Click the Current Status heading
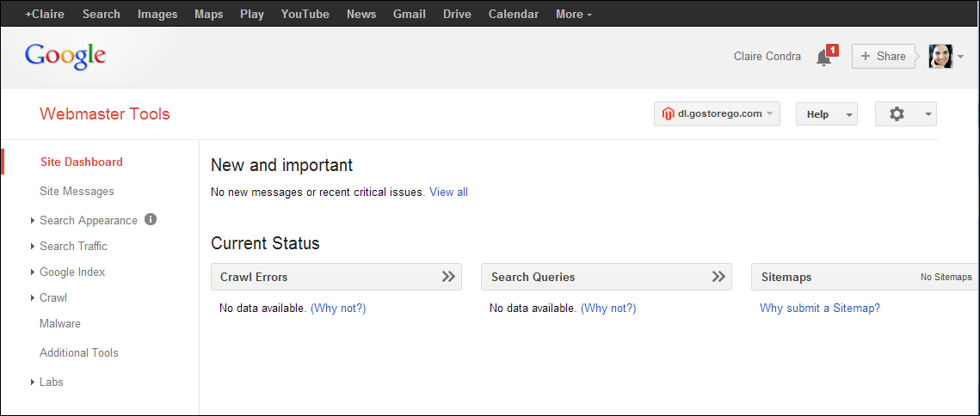 [266, 243]
